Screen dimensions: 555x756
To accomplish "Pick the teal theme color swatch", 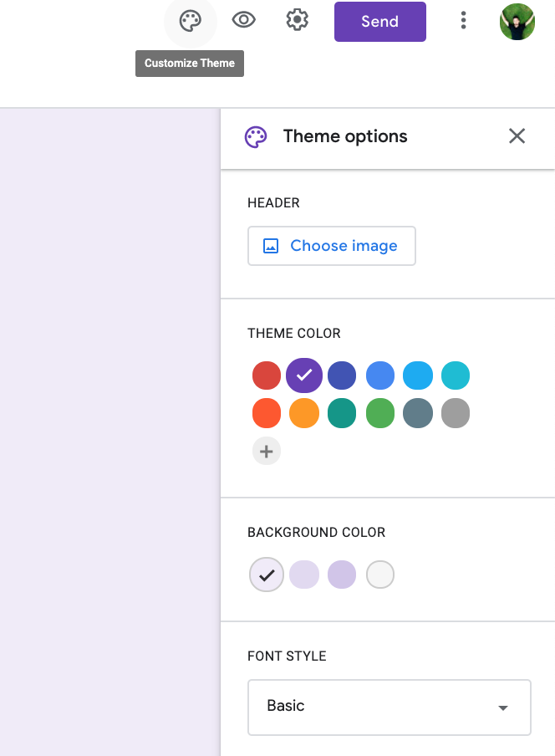I will (342, 413).
